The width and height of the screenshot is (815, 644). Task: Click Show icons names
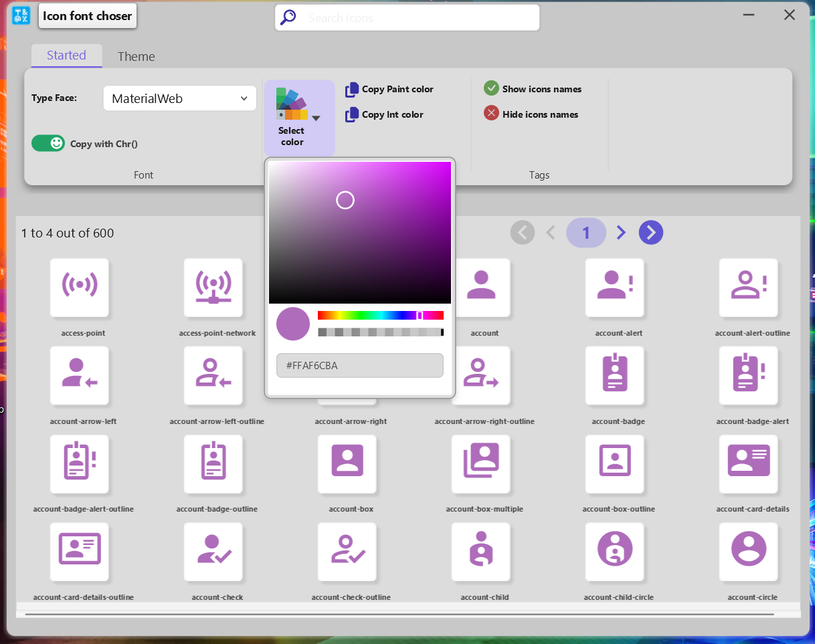click(x=533, y=88)
